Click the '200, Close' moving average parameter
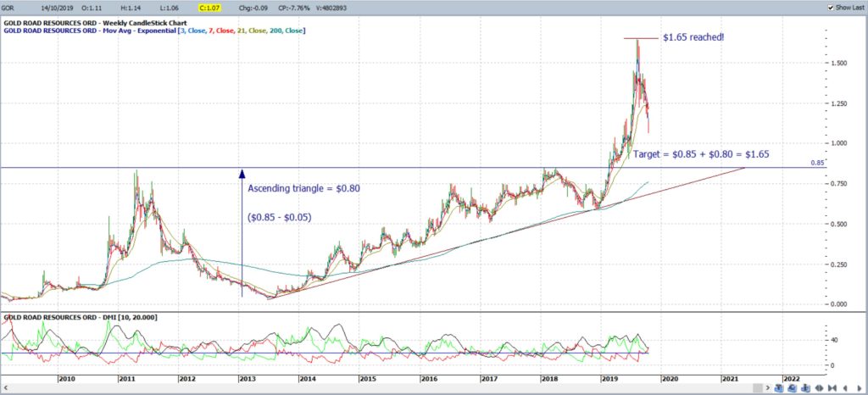 click(287, 31)
